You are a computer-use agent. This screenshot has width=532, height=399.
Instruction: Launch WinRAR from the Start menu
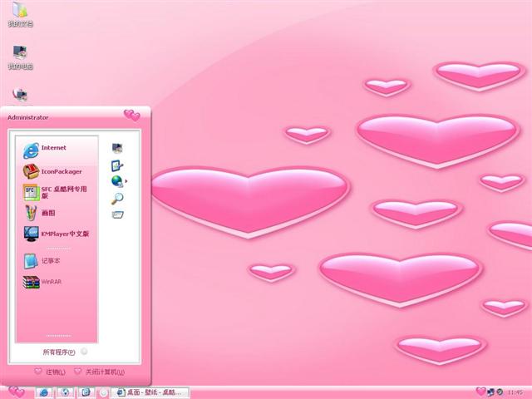click(x=50, y=282)
